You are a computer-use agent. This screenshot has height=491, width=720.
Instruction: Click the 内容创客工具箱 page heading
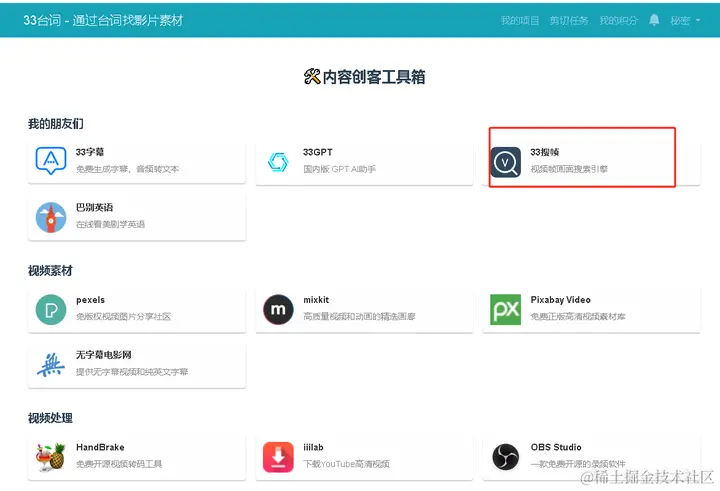point(365,77)
